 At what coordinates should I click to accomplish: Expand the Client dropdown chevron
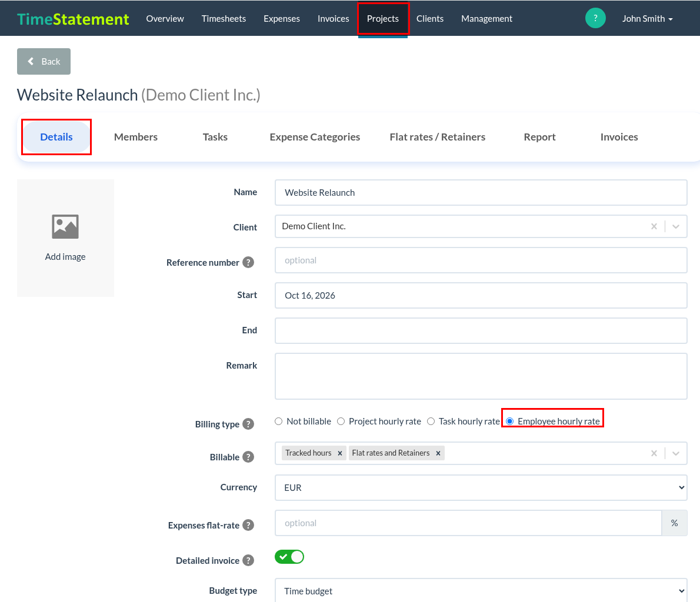coord(676,226)
